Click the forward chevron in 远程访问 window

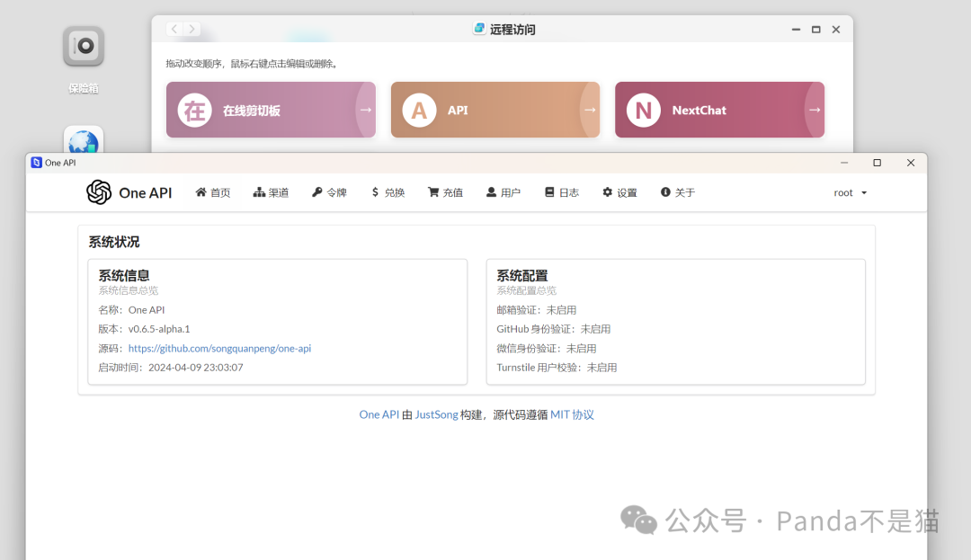click(x=192, y=28)
